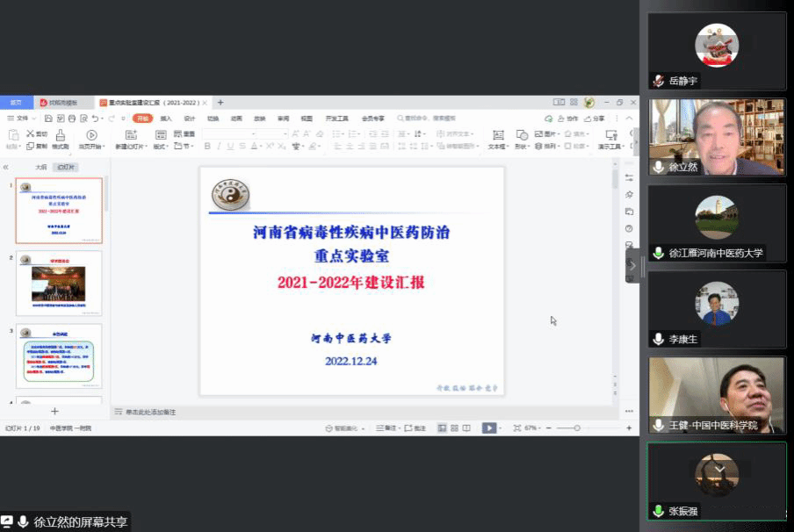Toggle underline formatting
The image size is (794, 532).
230,147
